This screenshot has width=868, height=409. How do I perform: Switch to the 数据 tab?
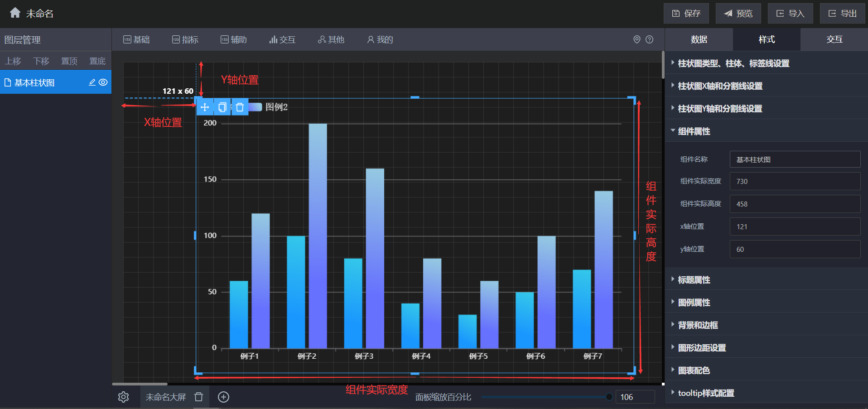tap(699, 39)
